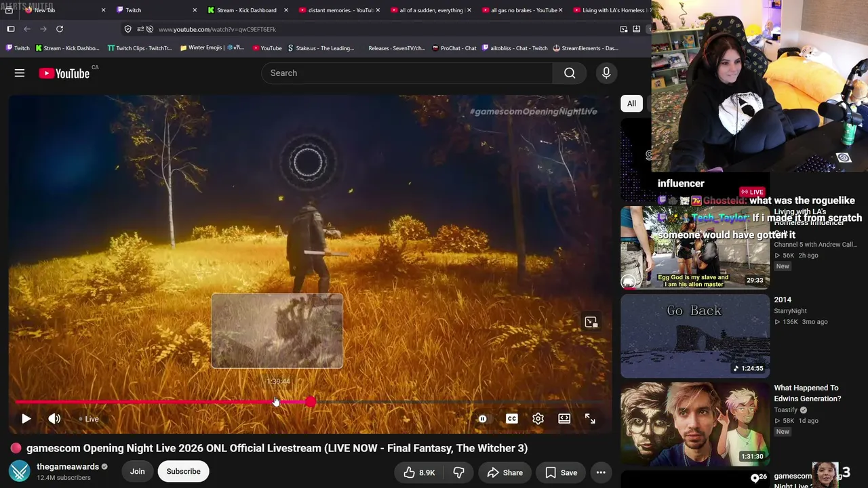This screenshot has width=868, height=488.
Task: Open the YouTube bookmark
Action: click(267, 48)
